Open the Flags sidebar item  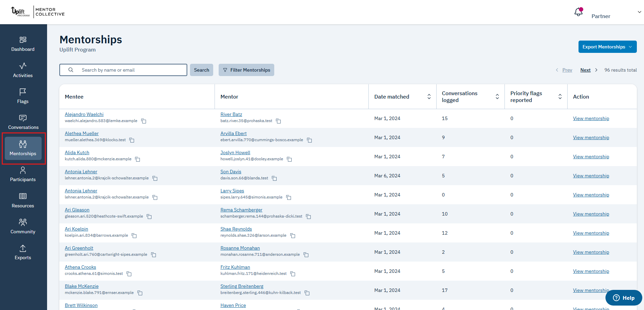coord(23,96)
